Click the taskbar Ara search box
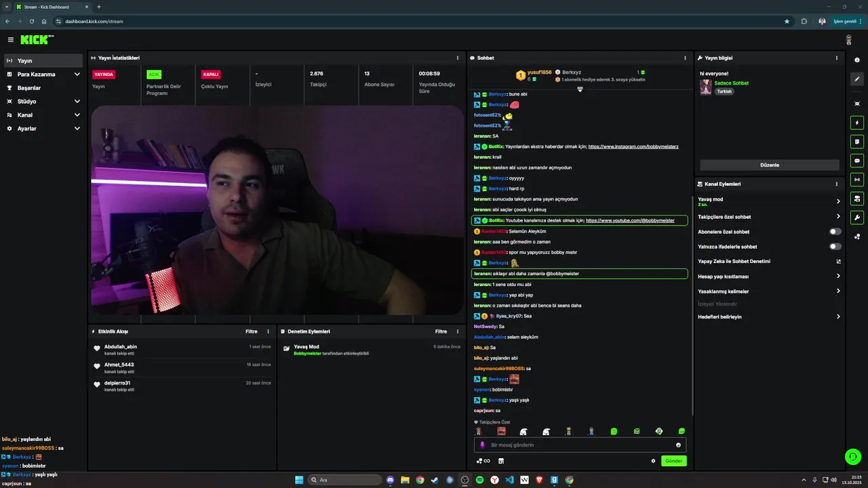This screenshot has height=488, width=868. click(345, 480)
